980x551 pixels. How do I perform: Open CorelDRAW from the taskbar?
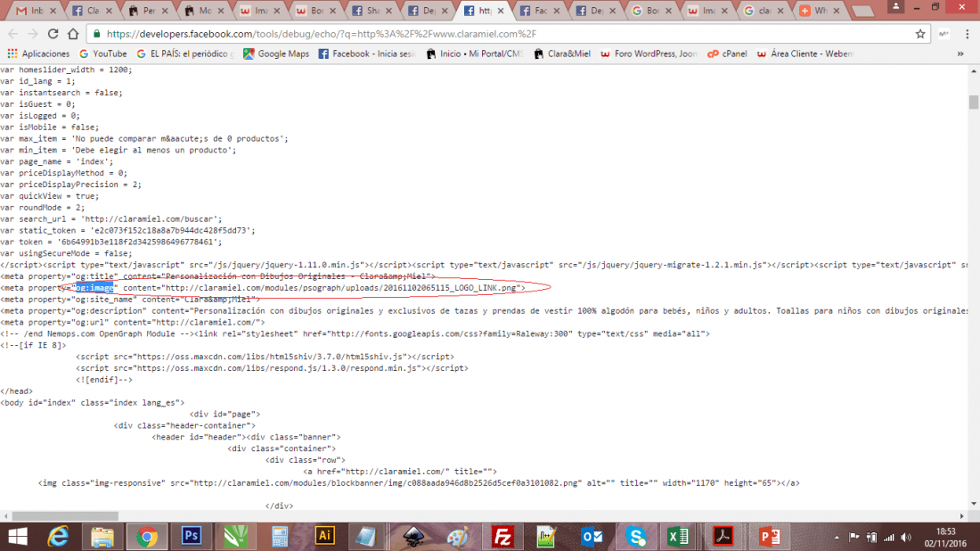235,537
